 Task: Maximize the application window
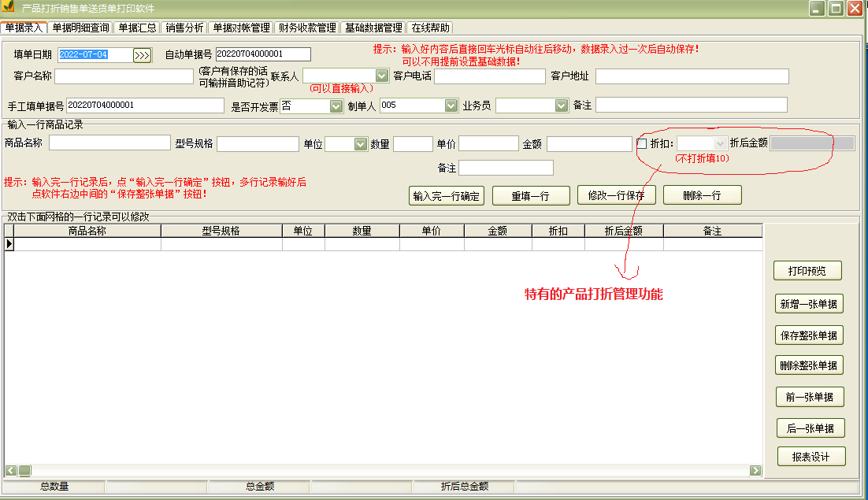click(x=836, y=9)
